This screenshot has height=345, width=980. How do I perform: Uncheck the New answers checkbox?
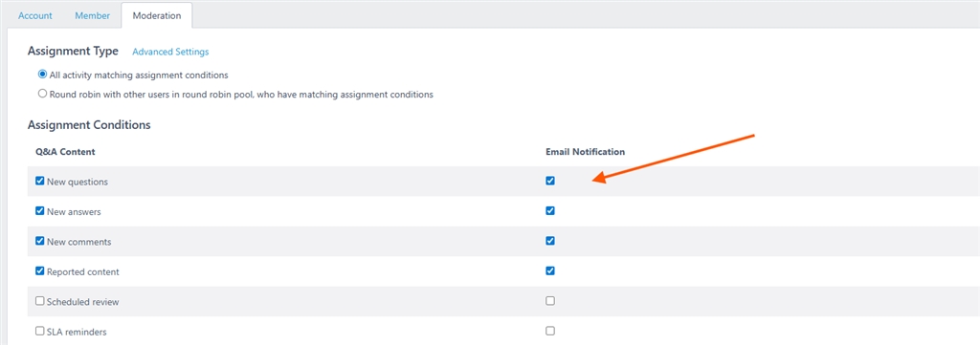point(40,211)
